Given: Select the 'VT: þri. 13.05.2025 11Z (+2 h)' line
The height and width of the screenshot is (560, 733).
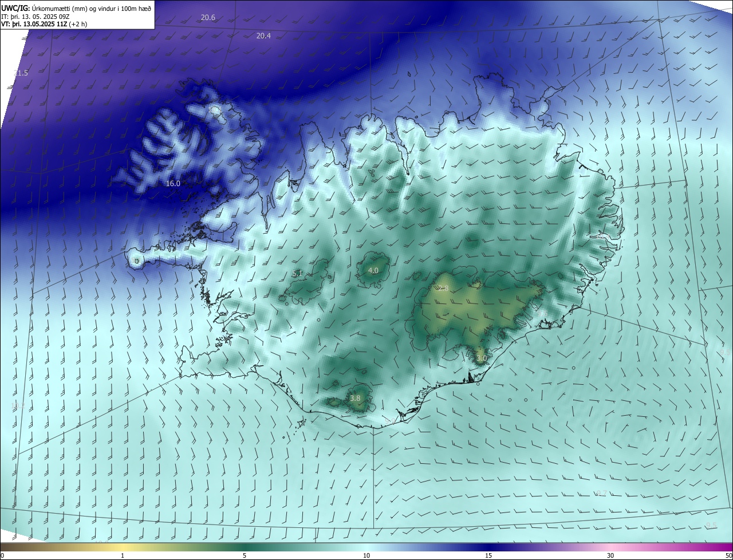Looking at the screenshot, I should tap(44, 24).
